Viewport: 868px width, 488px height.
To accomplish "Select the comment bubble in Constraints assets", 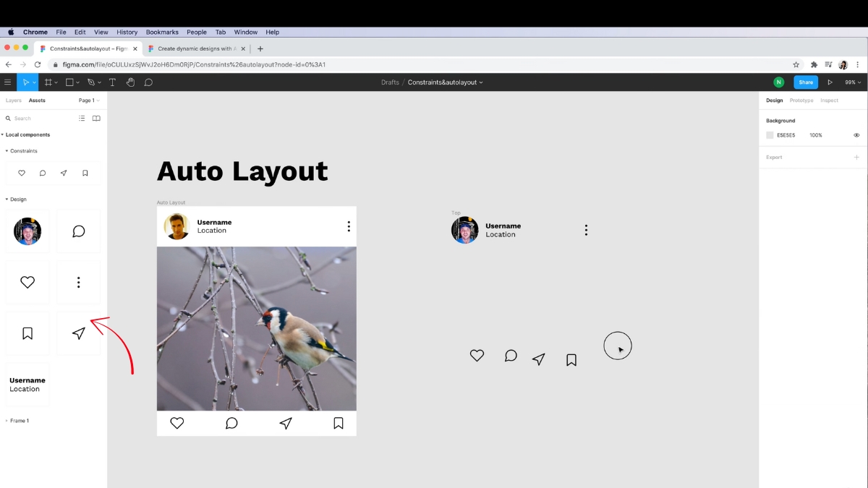I will 43,174.
